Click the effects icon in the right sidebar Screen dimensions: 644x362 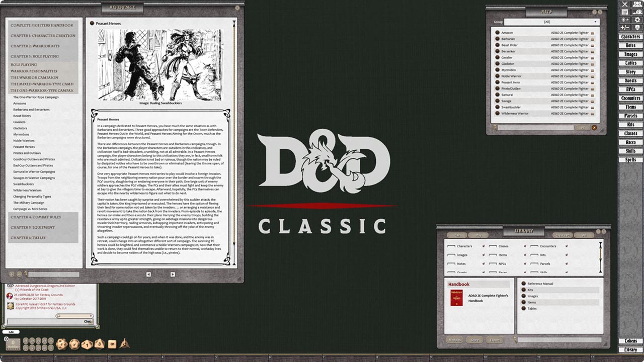tap(625, 20)
